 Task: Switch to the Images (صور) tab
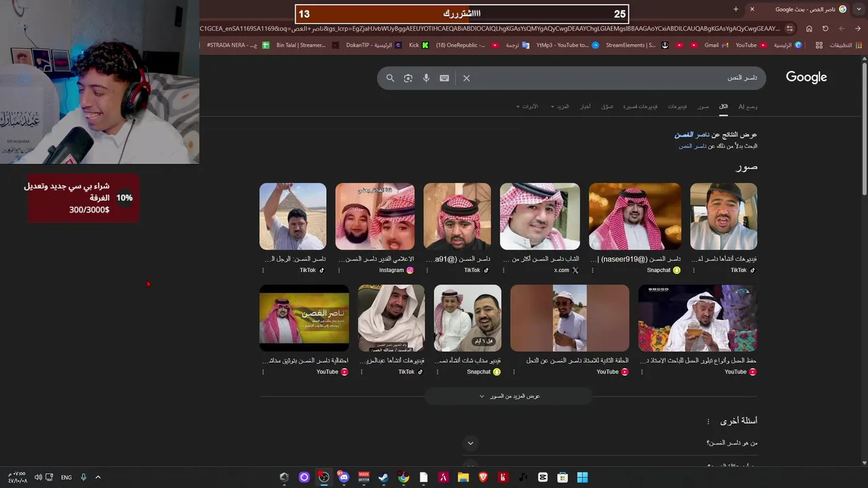click(703, 106)
